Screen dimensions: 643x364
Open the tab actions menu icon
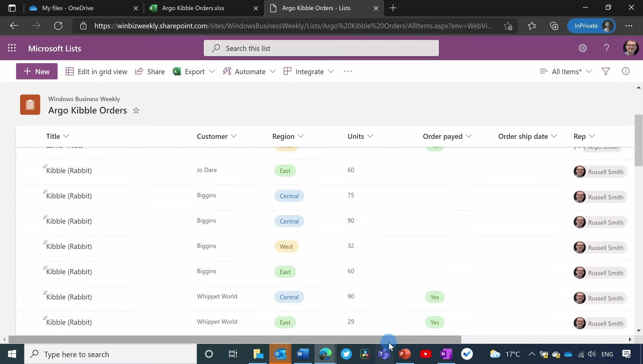point(12,8)
